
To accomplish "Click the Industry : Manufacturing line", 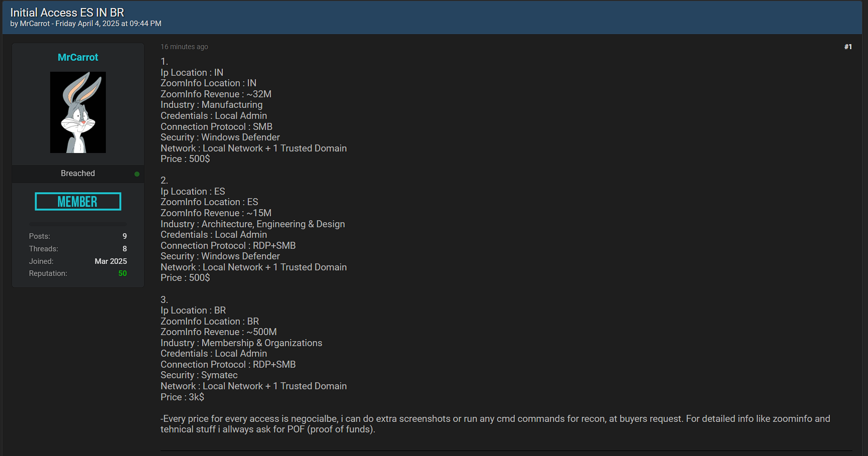I will [211, 105].
